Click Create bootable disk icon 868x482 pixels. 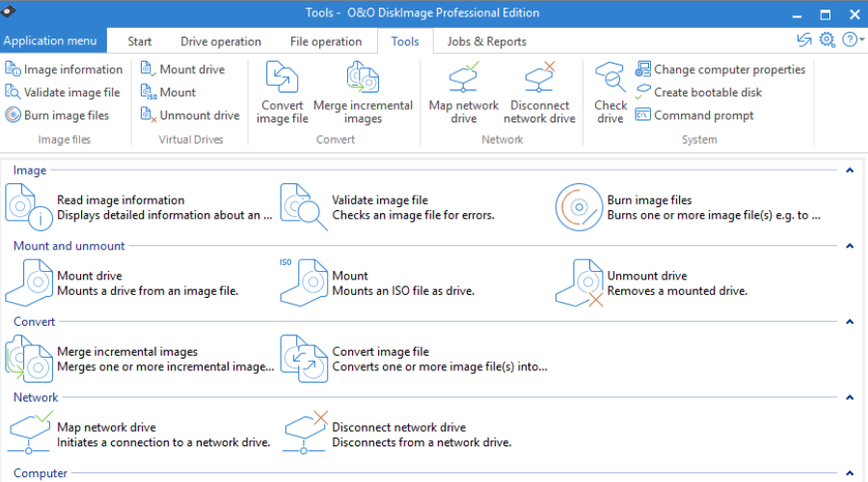[642, 92]
